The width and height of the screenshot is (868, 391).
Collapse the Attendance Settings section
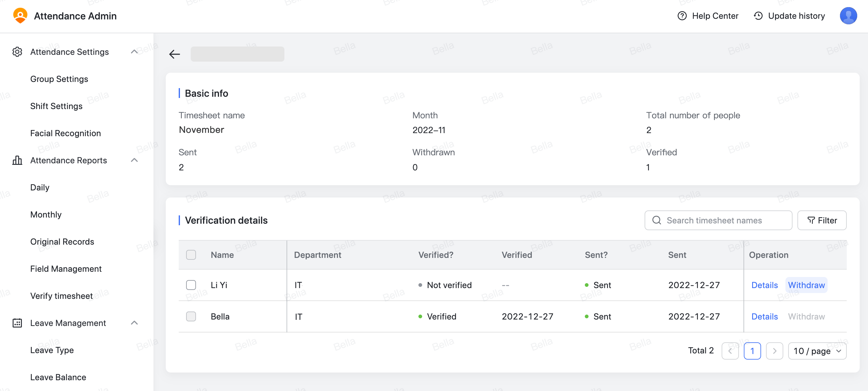pyautogui.click(x=134, y=51)
